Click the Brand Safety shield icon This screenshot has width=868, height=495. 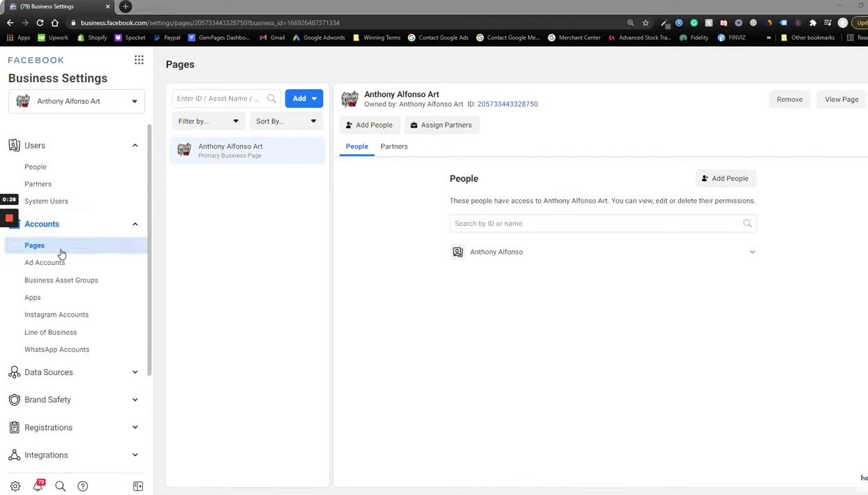[14, 399]
